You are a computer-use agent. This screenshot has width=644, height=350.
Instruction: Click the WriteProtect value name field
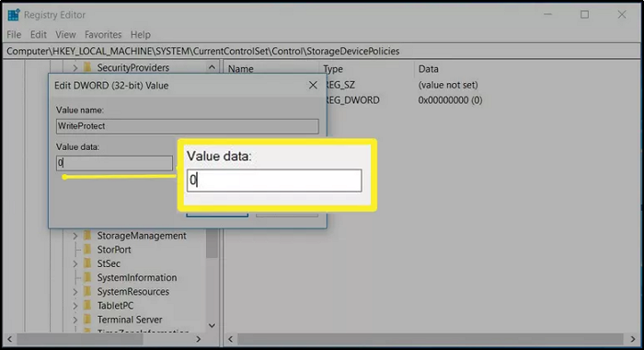188,126
